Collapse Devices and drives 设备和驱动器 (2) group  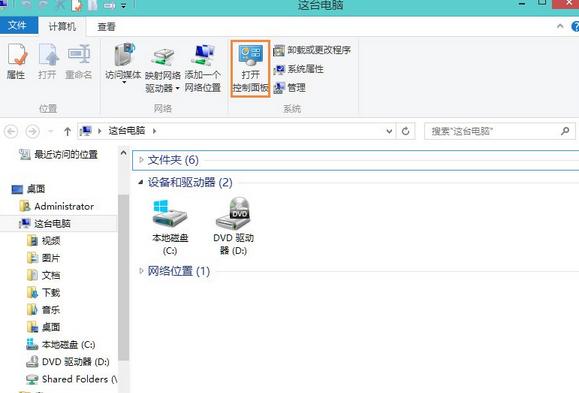[141, 182]
